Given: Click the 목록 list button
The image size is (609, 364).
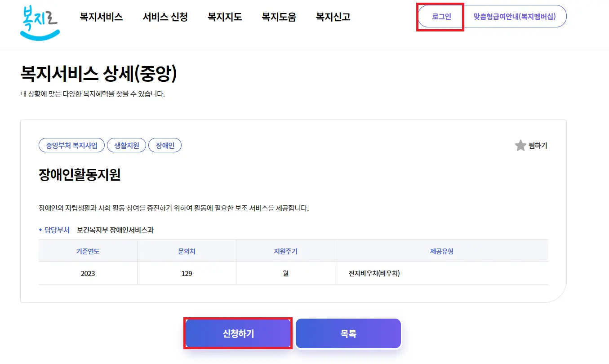Looking at the screenshot, I should [348, 333].
